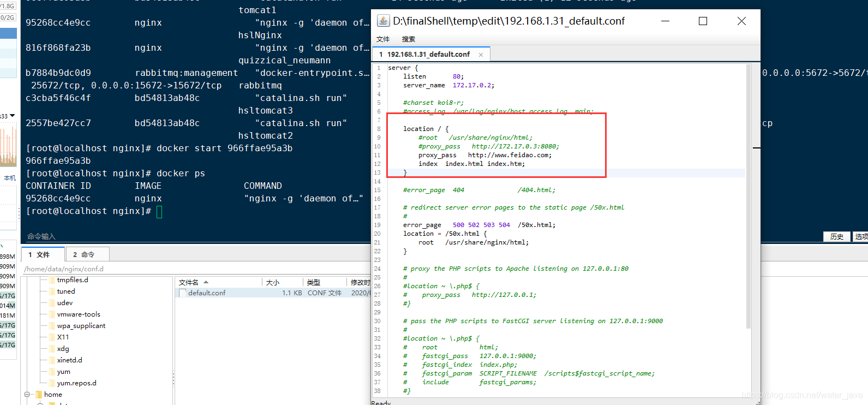Close the 192.168.1.31_default.conf editor tab
The height and width of the screenshot is (405, 868).
click(481, 55)
